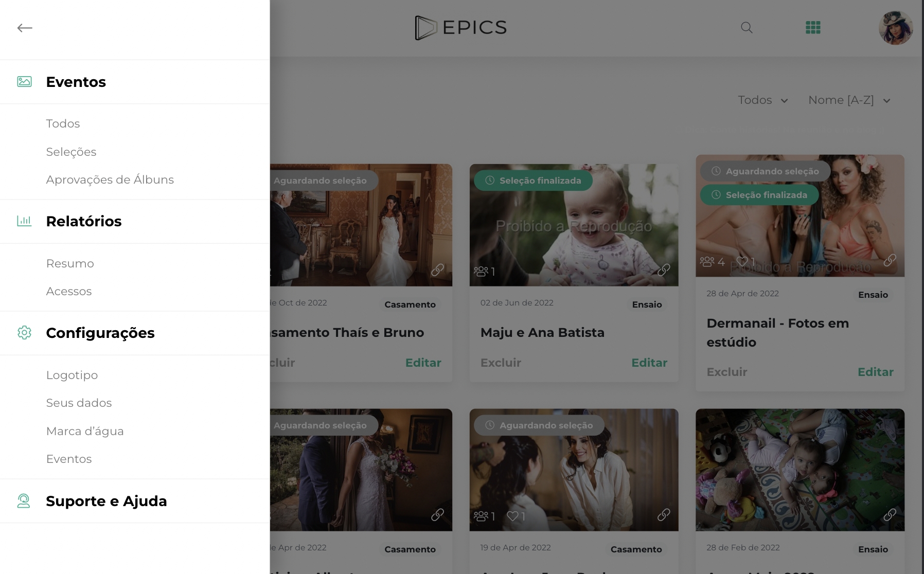
Task: Select Acessos report
Action: (69, 291)
